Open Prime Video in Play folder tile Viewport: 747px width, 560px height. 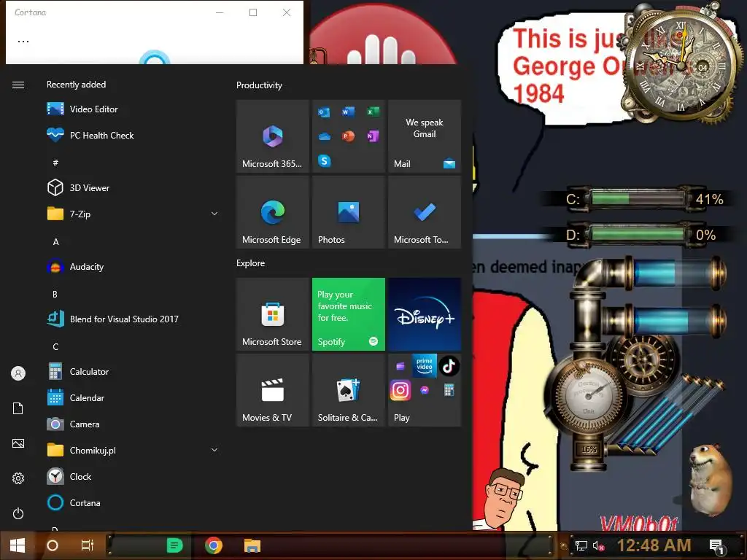[425, 366]
